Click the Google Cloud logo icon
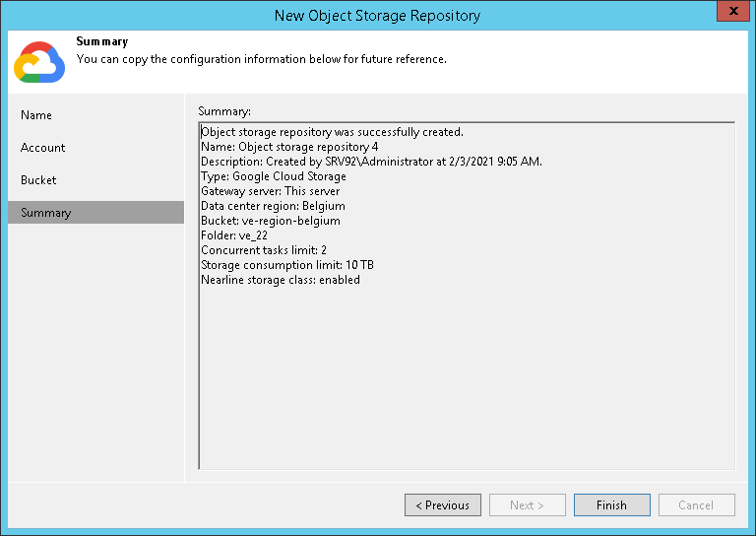This screenshot has height=536, width=756. tap(39, 62)
